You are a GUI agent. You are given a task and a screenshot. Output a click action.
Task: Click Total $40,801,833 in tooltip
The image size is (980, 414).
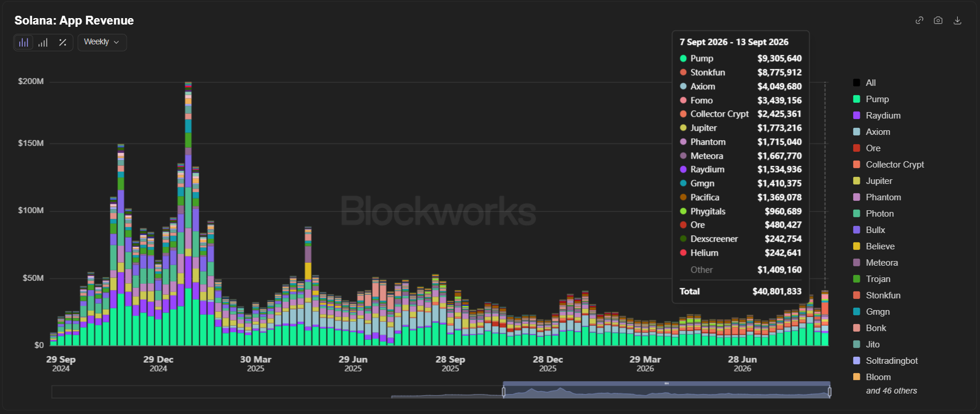741,291
